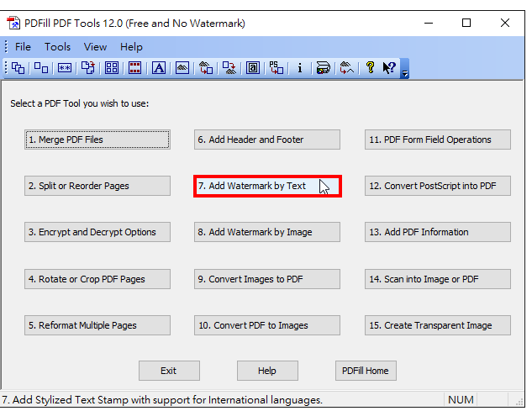
Task: Click the toolbar drag handle grip
Action: [6, 67]
